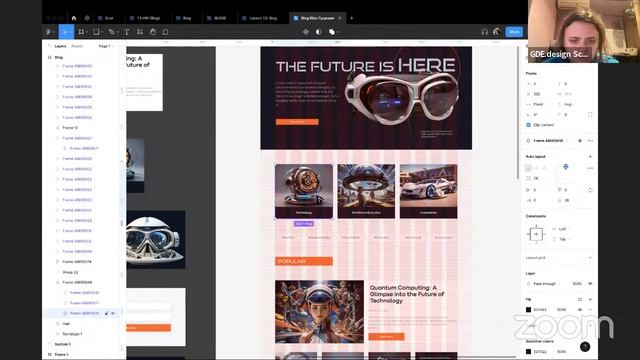
Task: Open the Figma main menu icon
Action: pyautogui.click(x=49, y=32)
